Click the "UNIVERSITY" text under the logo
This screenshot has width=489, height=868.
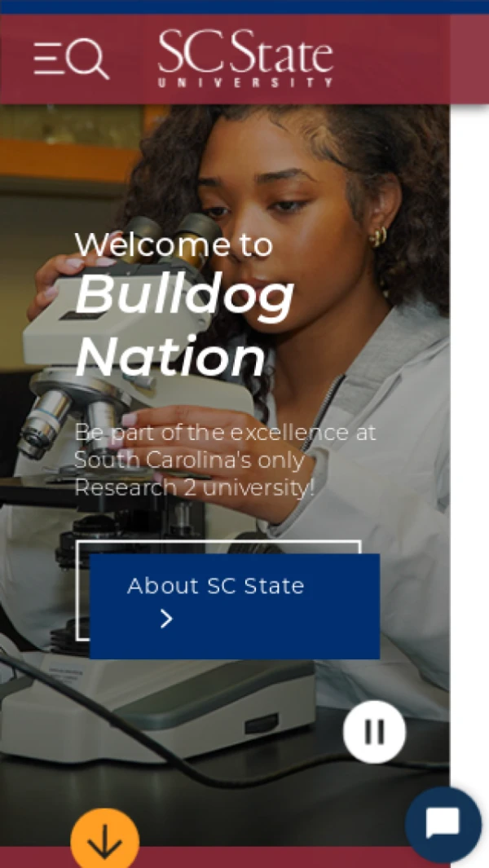coord(245,82)
